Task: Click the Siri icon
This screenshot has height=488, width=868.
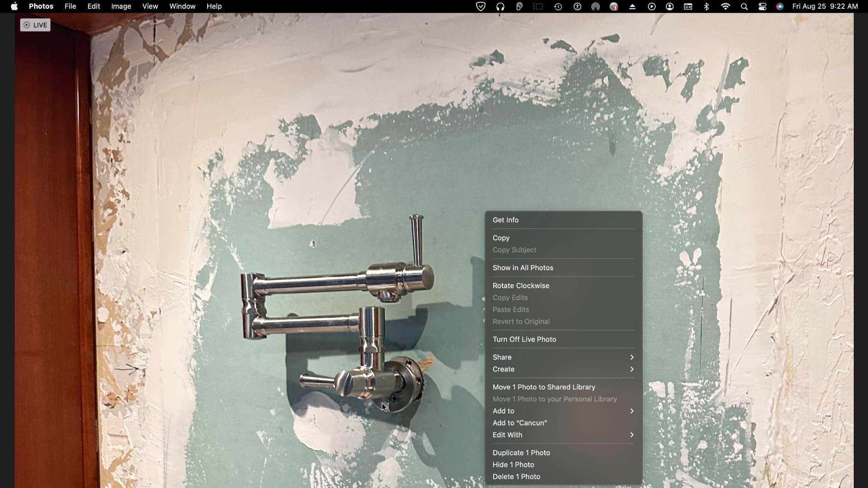Action: [780, 6]
